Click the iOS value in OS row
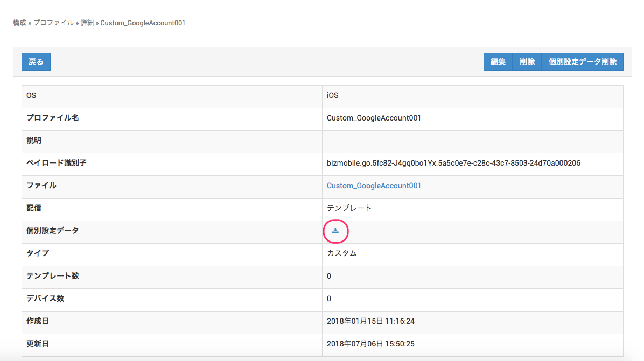Image resolution: width=644 pixels, height=361 pixels. click(333, 95)
